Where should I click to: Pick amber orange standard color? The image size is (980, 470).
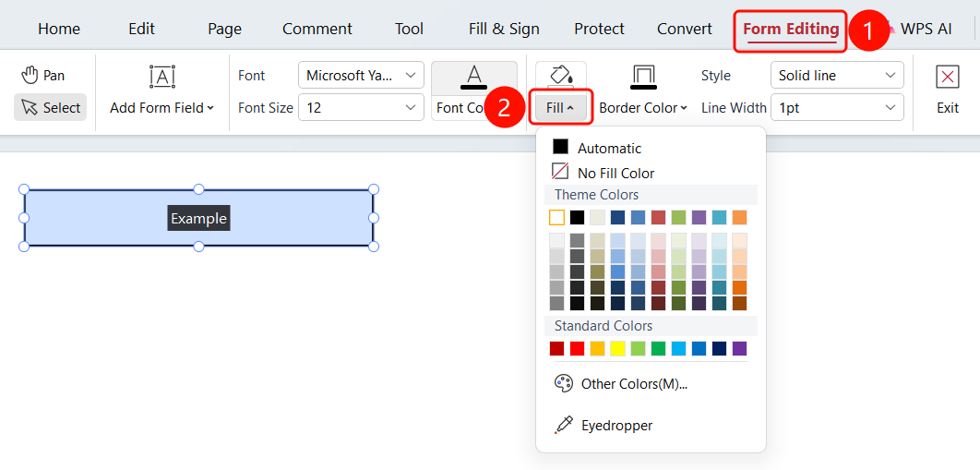tap(597, 349)
